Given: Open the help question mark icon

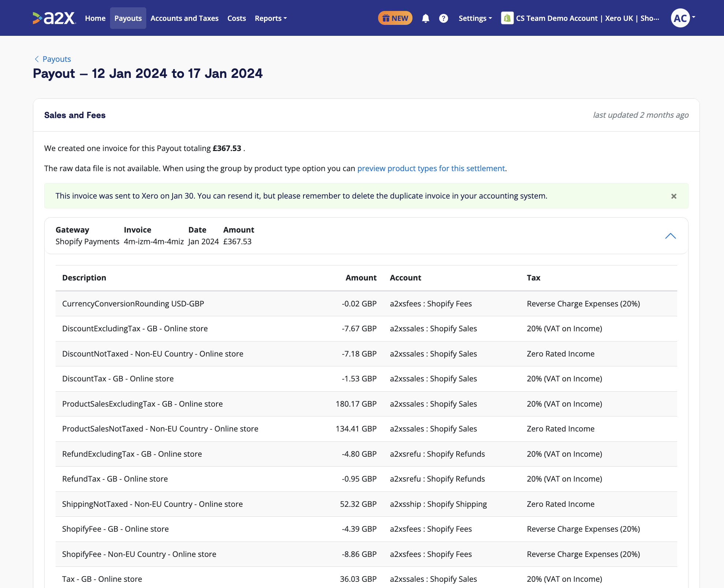Looking at the screenshot, I should pyautogui.click(x=443, y=18).
